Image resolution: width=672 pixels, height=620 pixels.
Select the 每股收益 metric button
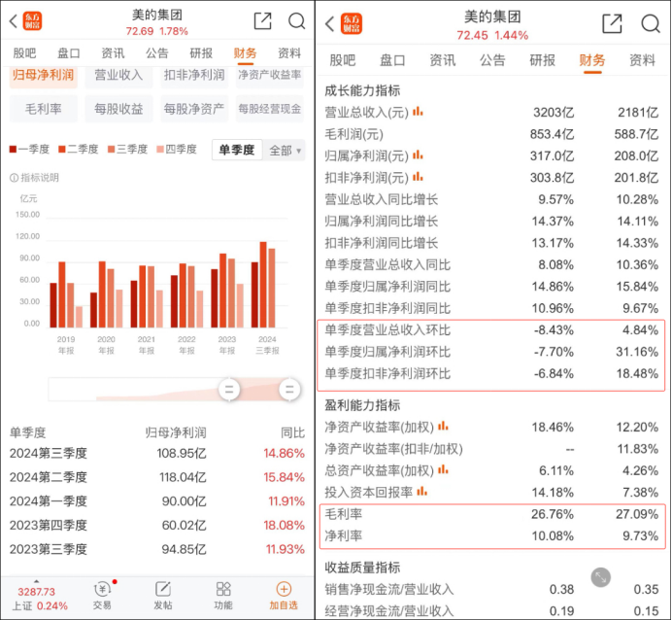[x=118, y=109]
